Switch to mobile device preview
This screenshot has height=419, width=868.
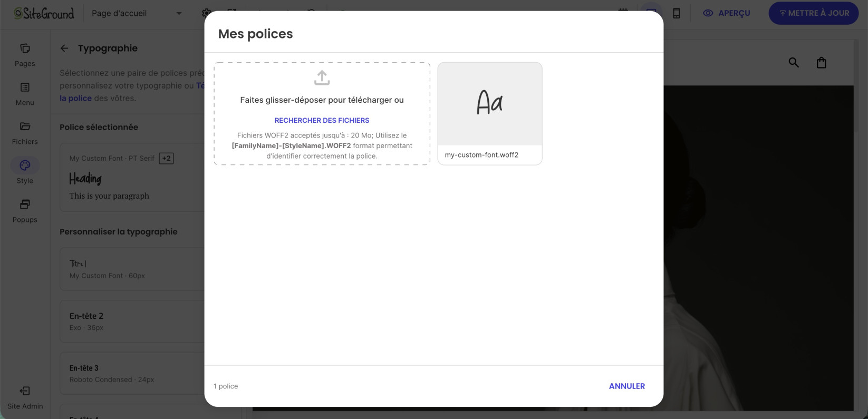[677, 13]
